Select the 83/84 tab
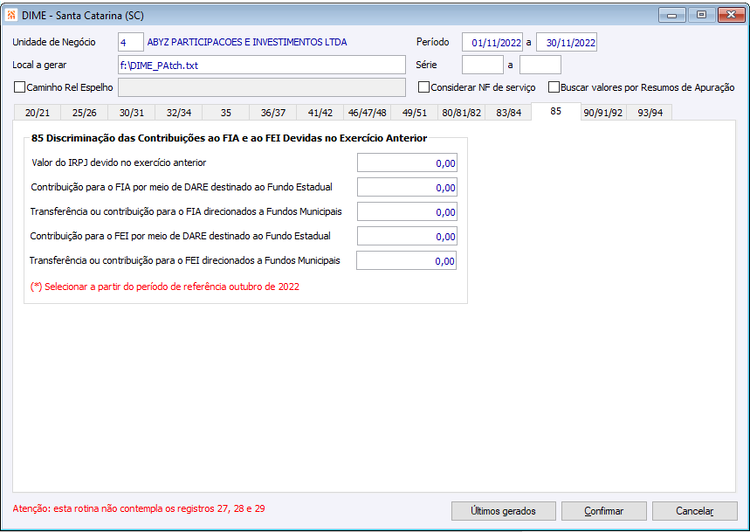Screen dimensions: 750x532 (508, 112)
